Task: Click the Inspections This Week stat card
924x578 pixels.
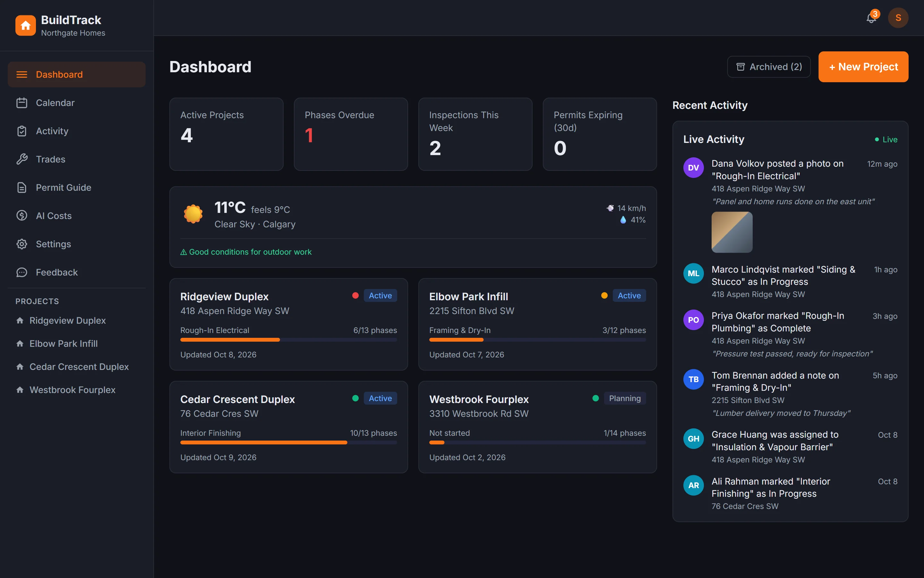Action: click(x=475, y=134)
